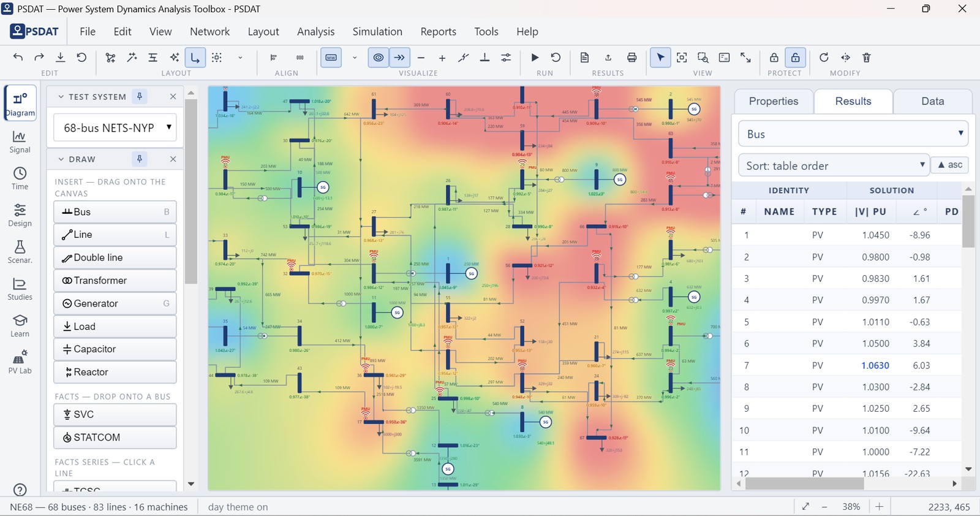Open the Signal view in left sidebar
980x516 pixels.
click(x=20, y=142)
